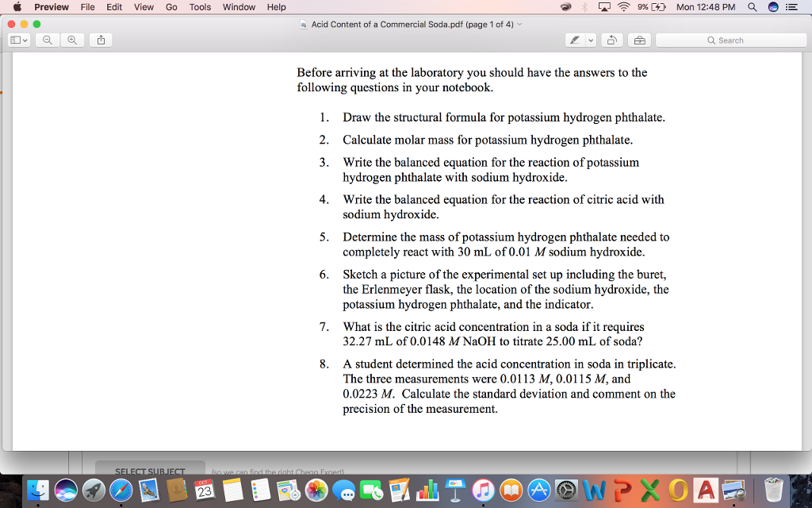Open System Preferences from the Dock

pyautogui.click(x=566, y=491)
